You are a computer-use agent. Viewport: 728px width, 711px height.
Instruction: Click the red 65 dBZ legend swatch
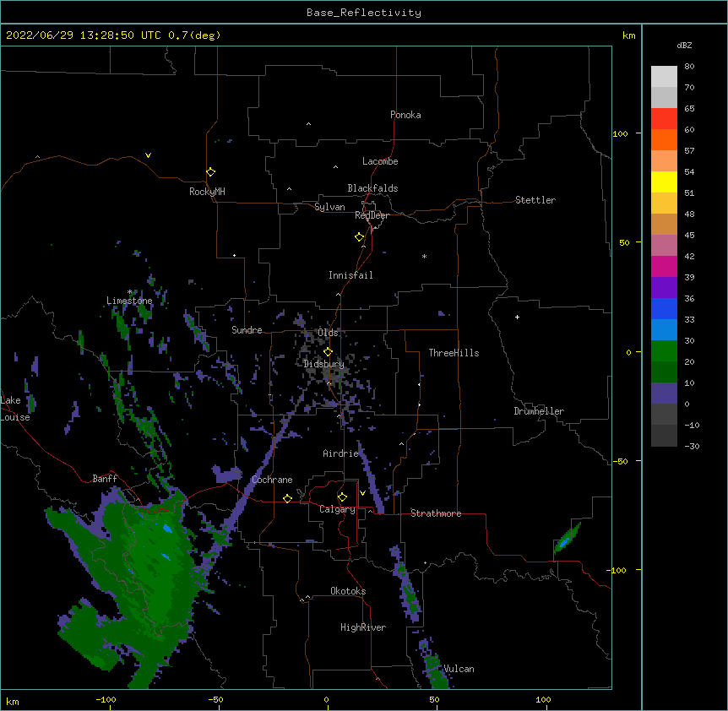664,119
